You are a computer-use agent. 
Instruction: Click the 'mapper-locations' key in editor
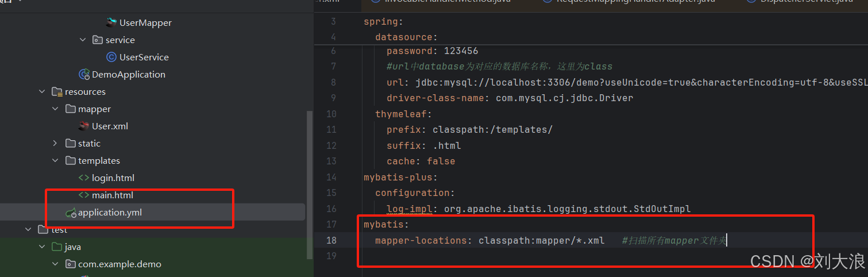click(x=423, y=240)
